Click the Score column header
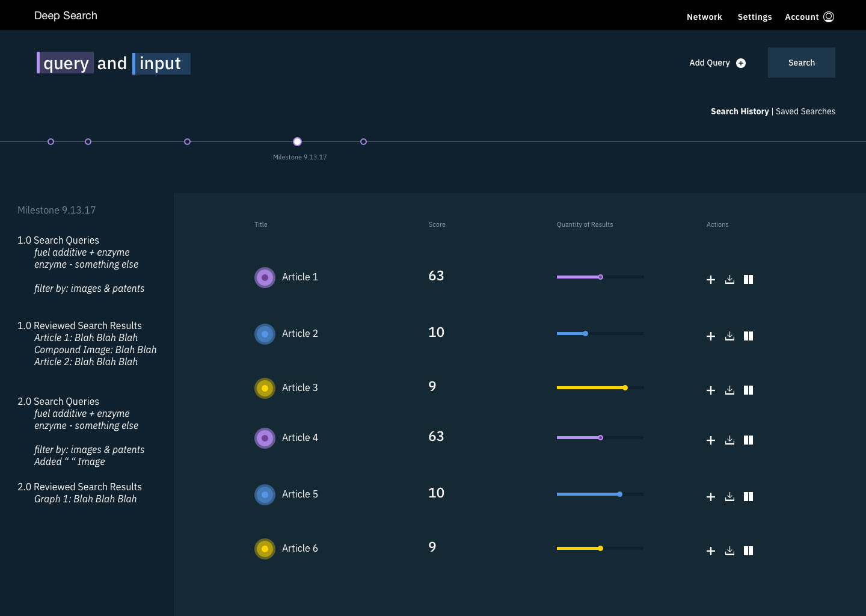Screen dimensions: 866x616 [437, 224]
